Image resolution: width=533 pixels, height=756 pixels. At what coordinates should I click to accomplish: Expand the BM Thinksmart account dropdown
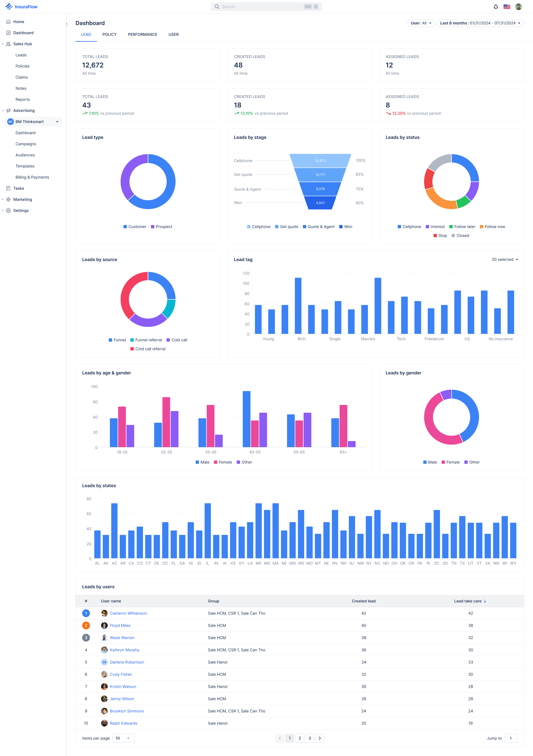coord(57,122)
